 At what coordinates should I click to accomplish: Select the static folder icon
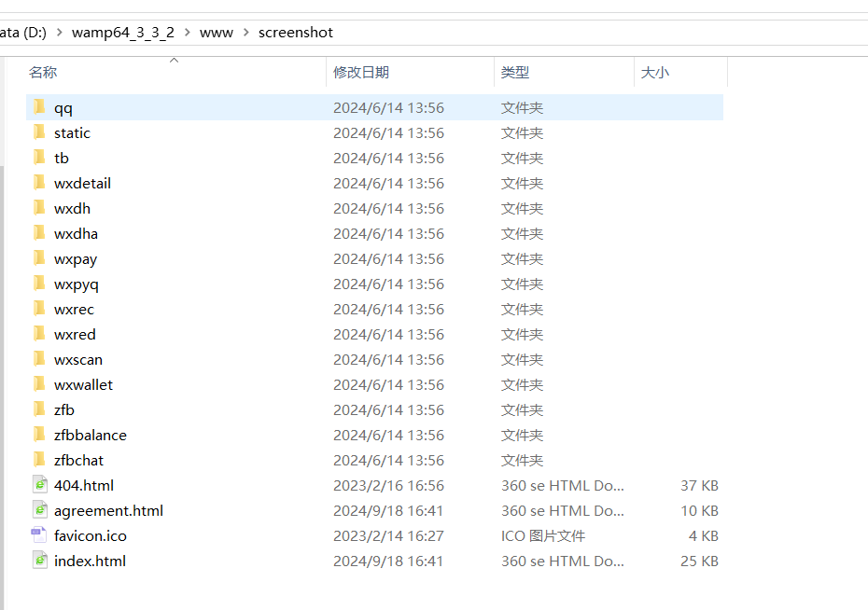click(x=38, y=132)
